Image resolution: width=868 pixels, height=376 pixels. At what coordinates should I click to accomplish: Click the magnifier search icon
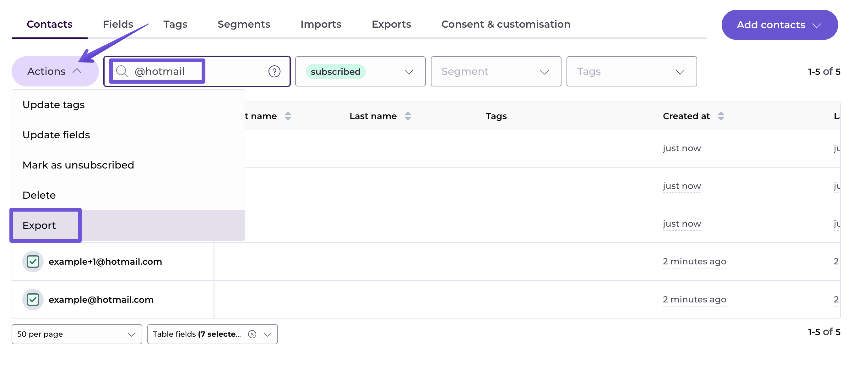pos(122,71)
